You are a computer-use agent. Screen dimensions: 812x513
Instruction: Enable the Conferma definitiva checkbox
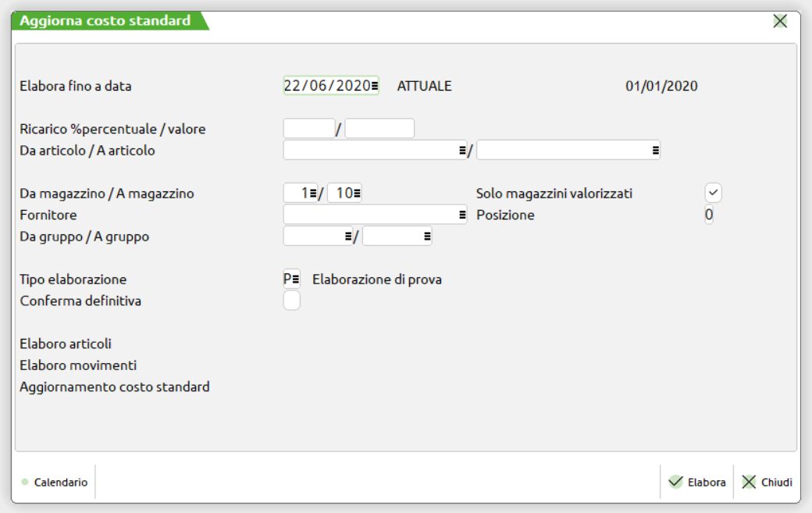click(291, 301)
